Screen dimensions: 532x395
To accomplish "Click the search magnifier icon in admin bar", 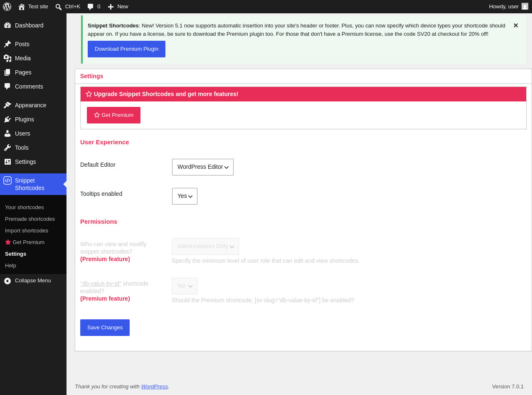I will click(x=59, y=7).
